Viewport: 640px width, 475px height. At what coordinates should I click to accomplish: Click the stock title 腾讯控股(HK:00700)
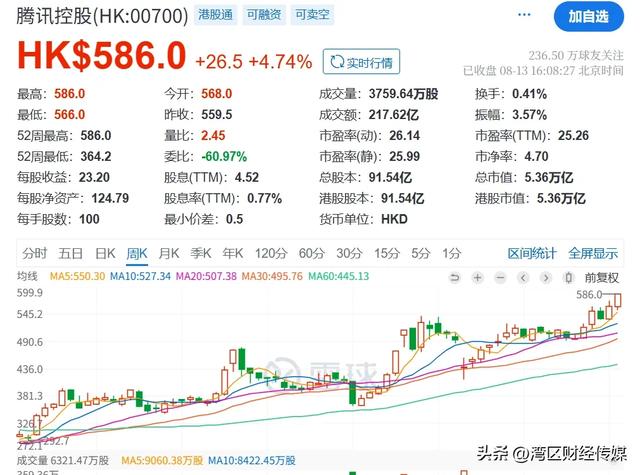pos(102,16)
